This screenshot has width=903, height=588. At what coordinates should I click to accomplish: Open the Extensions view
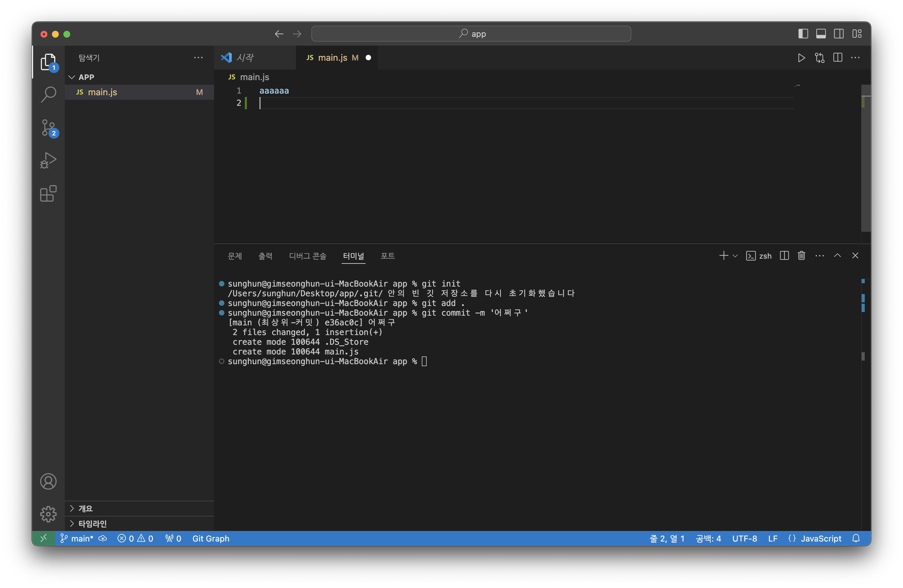pos(48,194)
